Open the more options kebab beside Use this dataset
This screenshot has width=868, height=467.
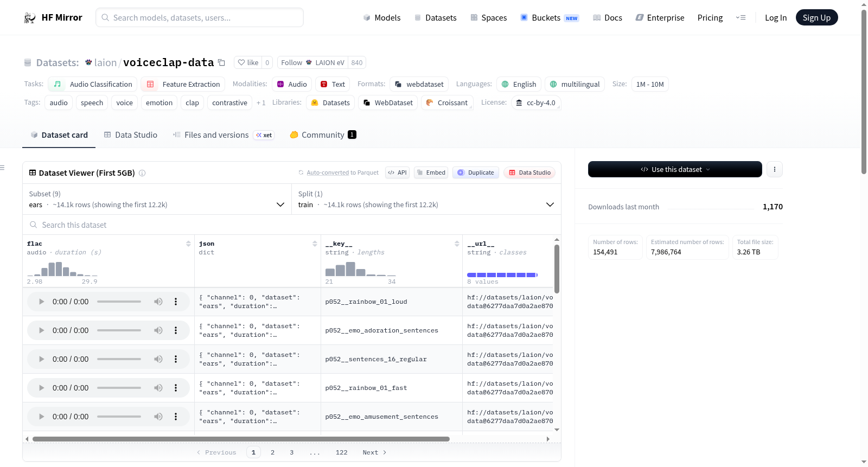775,169
